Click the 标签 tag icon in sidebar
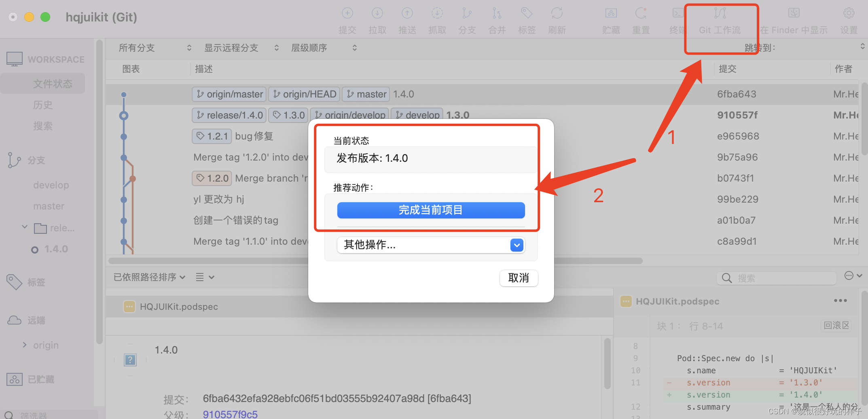 [14, 282]
